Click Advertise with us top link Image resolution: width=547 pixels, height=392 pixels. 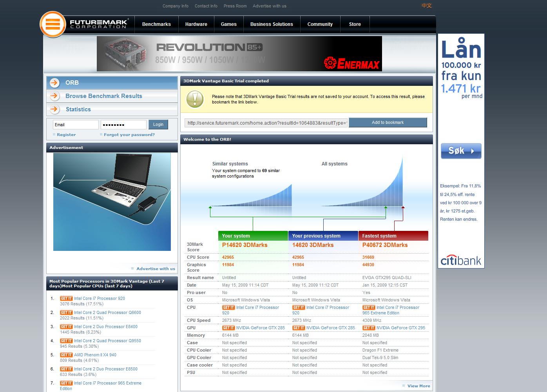click(x=270, y=6)
